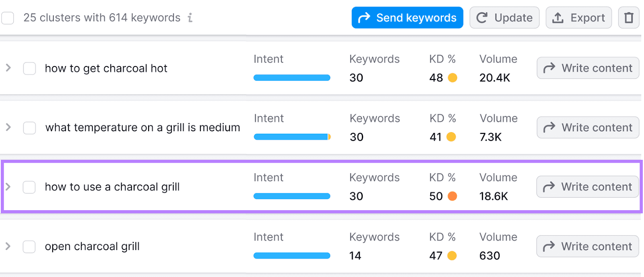Write content for 'open charcoal grill'
The height and width of the screenshot is (277, 644).
[x=587, y=246]
